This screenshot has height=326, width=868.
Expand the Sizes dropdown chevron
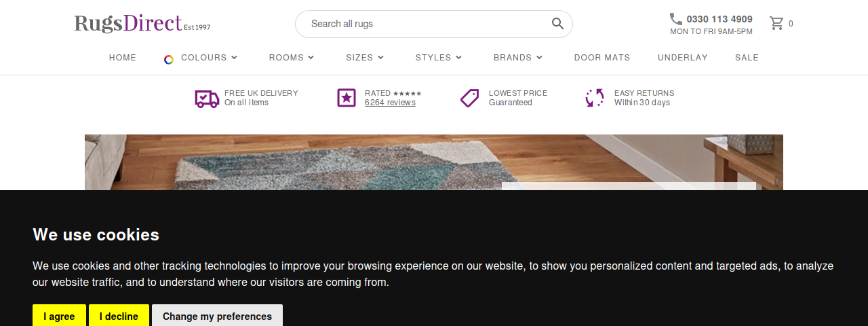380,58
